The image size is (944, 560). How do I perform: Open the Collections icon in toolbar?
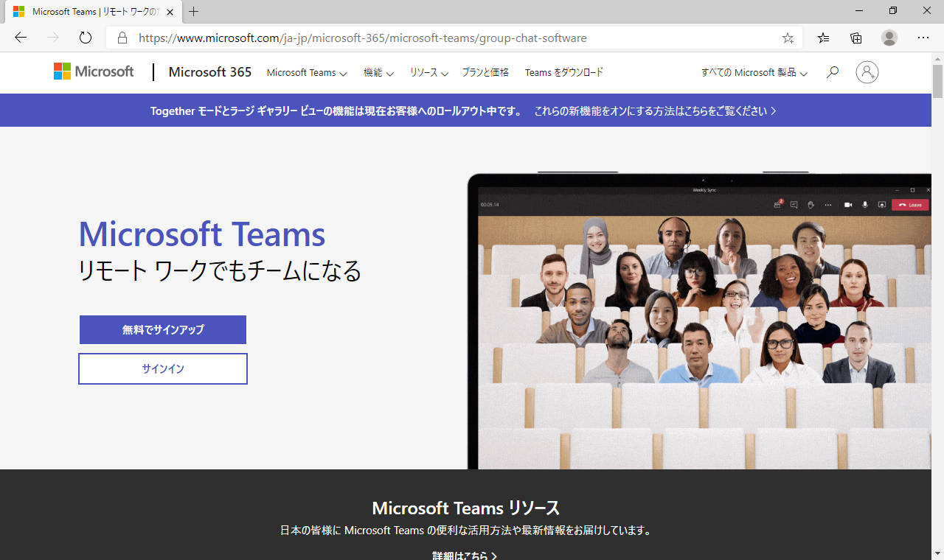tap(856, 38)
